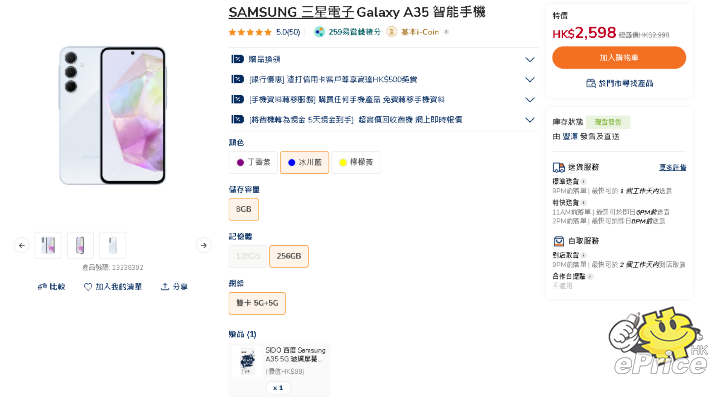Click the previous thumbnail arrow icon
The height and width of the screenshot is (400, 718).
tap(22, 245)
